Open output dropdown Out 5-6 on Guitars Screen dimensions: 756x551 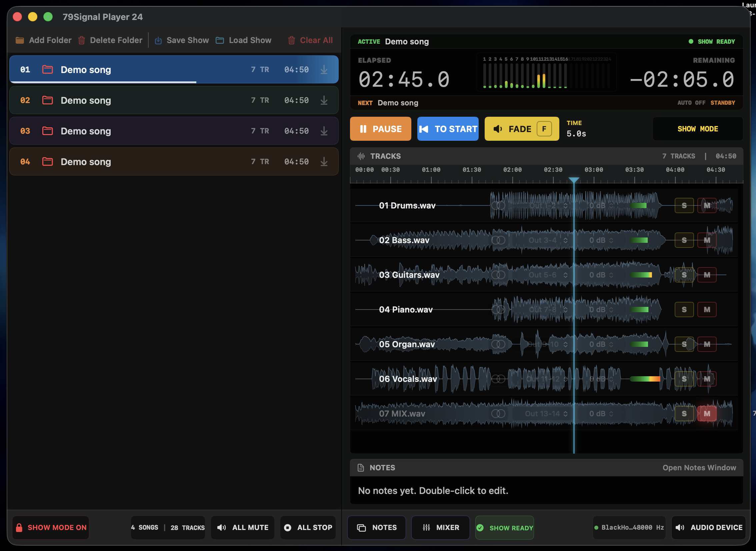[x=543, y=275]
